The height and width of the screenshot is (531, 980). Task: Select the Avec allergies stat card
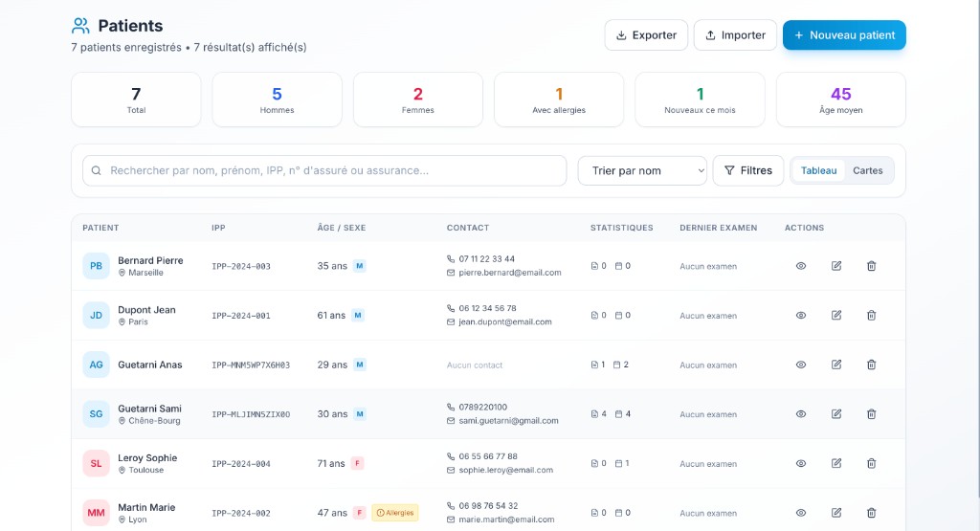pyautogui.click(x=559, y=100)
